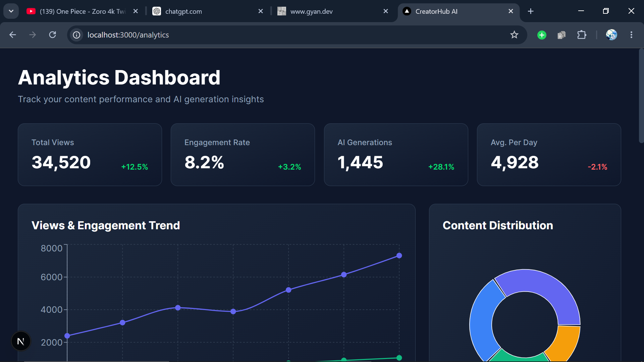View site information icon in address bar
Image resolution: width=644 pixels, height=362 pixels.
coord(77,35)
